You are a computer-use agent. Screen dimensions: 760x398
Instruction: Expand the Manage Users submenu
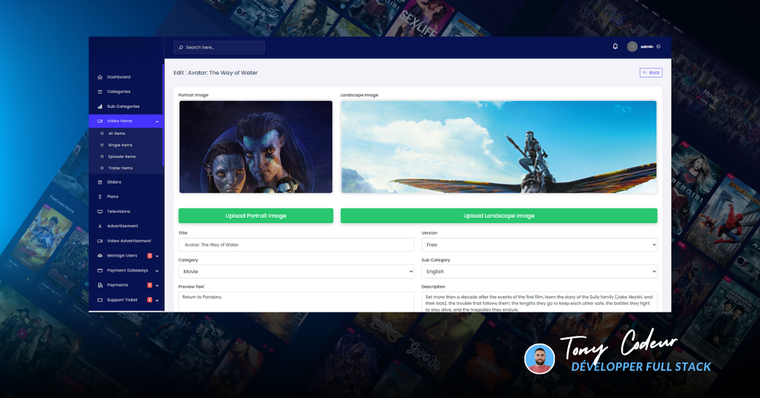[157, 256]
